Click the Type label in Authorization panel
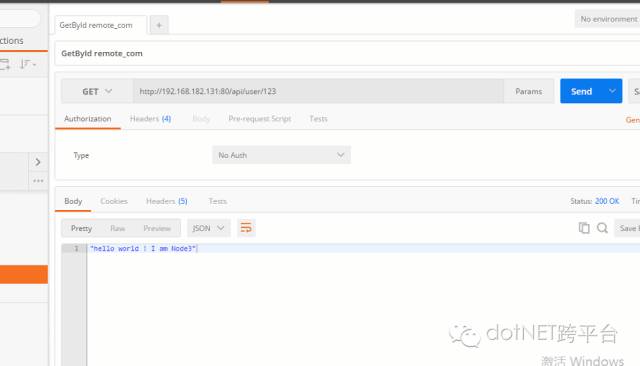 tap(81, 155)
